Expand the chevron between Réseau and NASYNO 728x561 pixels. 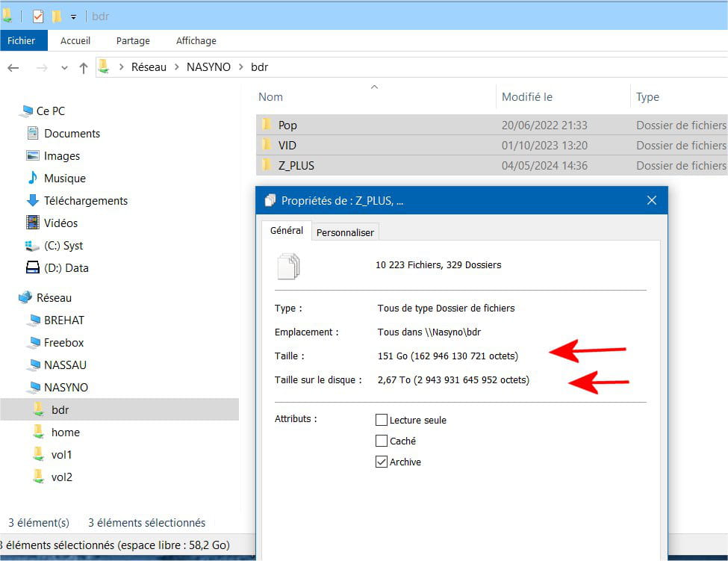coord(176,67)
